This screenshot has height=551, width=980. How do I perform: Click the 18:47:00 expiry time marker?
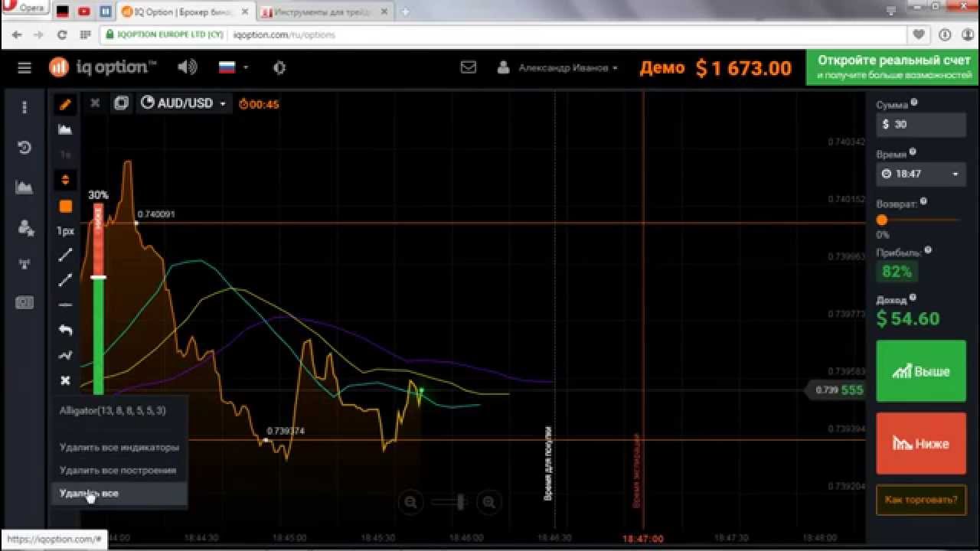pyautogui.click(x=643, y=538)
